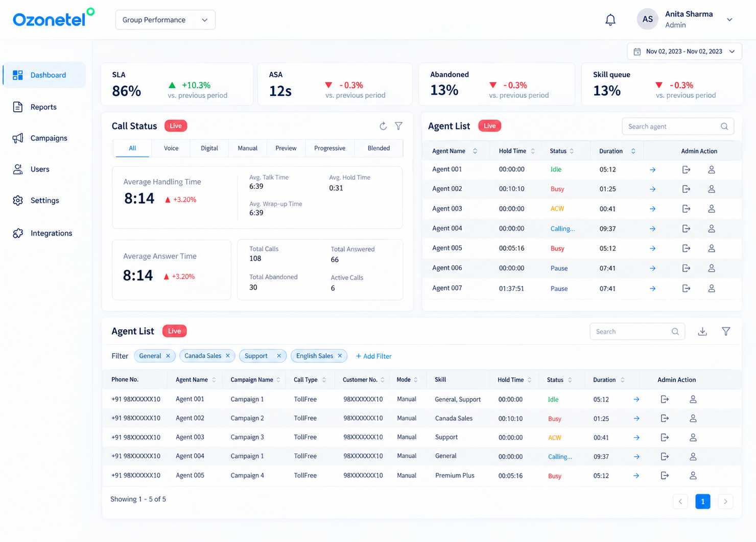756x542 pixels.
Task: Download the agent list data
Action: click(x=702, y=332)
